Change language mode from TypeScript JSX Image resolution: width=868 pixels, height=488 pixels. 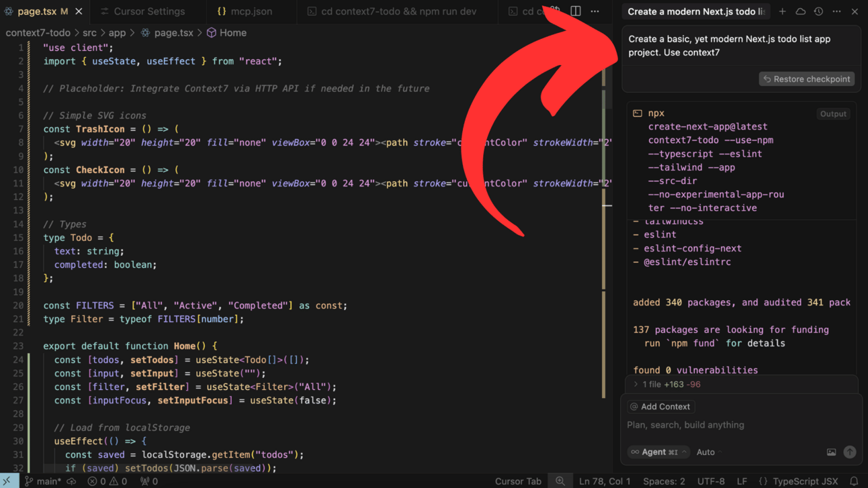[805, 481]
